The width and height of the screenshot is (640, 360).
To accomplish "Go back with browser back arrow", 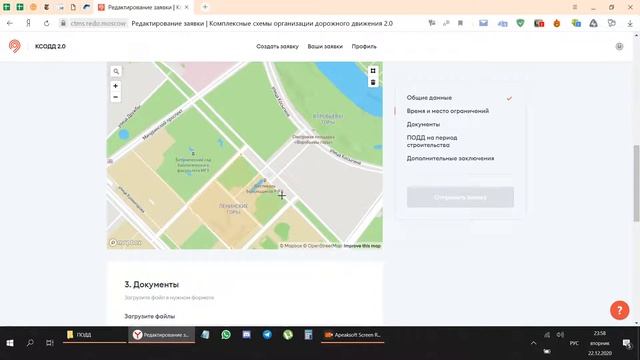I will (10, 23).
